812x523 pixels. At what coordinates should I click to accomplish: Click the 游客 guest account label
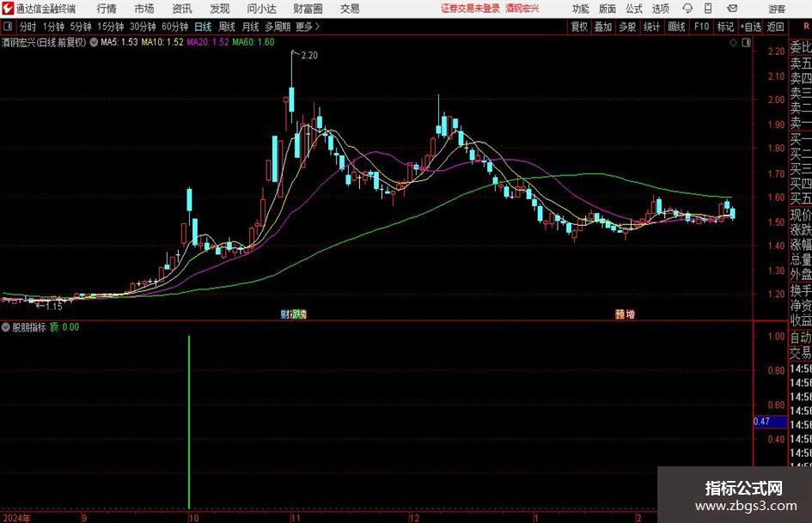click(x=777, y=9)
